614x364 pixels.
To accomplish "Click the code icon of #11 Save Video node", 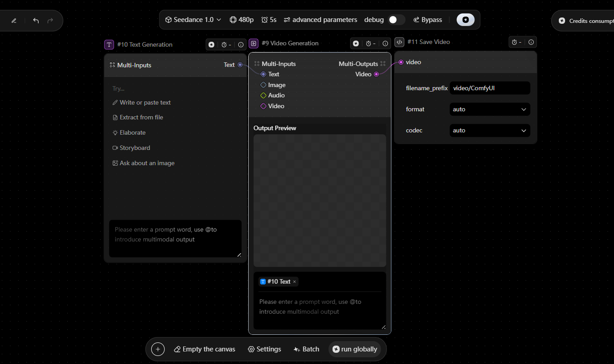I will point(399,42).
